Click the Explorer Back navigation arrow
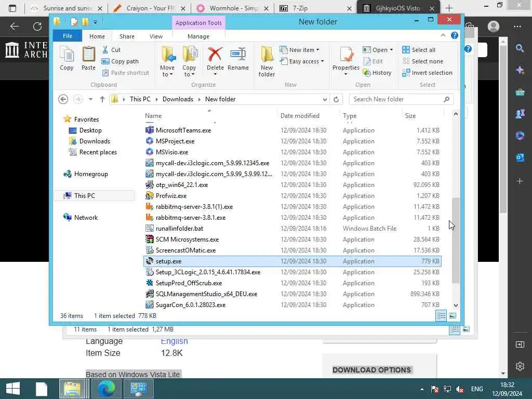The width and height of the screenshot is (532, 399). coord(63,99)
